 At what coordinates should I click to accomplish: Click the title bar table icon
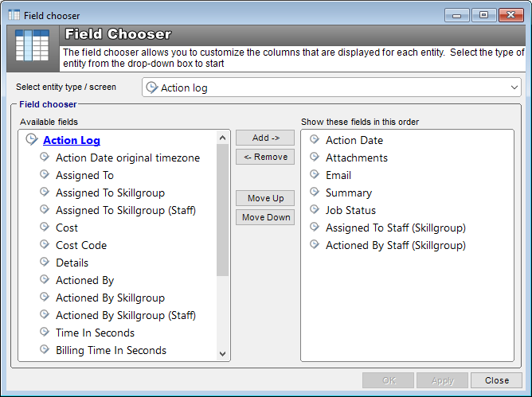(x=14, y=15)
